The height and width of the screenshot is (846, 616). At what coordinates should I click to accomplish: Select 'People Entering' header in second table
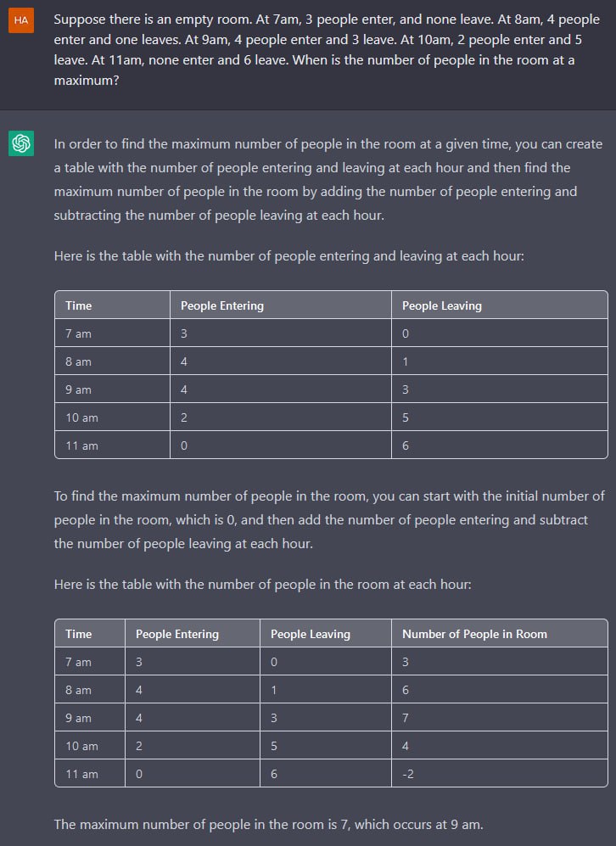tap(192, 634)
